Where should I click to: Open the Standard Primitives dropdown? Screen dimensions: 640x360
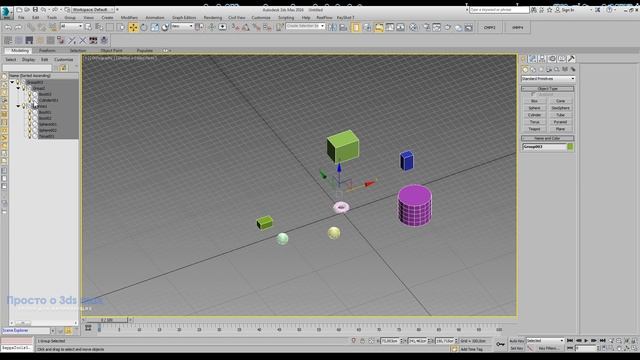coord(548,78)
